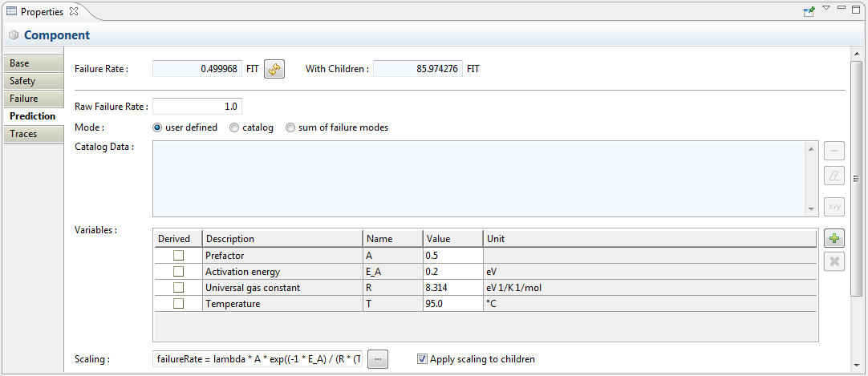Select the 'catalog' mode option

(234, 127)
